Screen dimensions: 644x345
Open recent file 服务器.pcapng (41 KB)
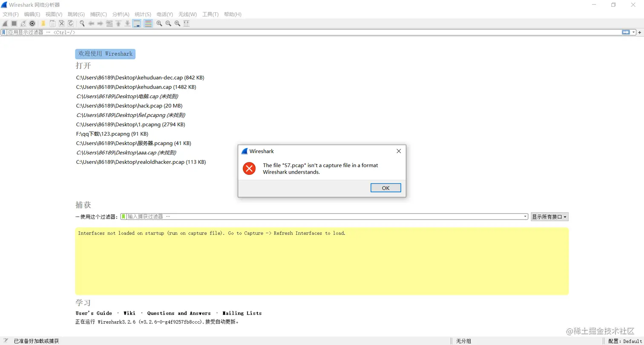click(134, 143)
